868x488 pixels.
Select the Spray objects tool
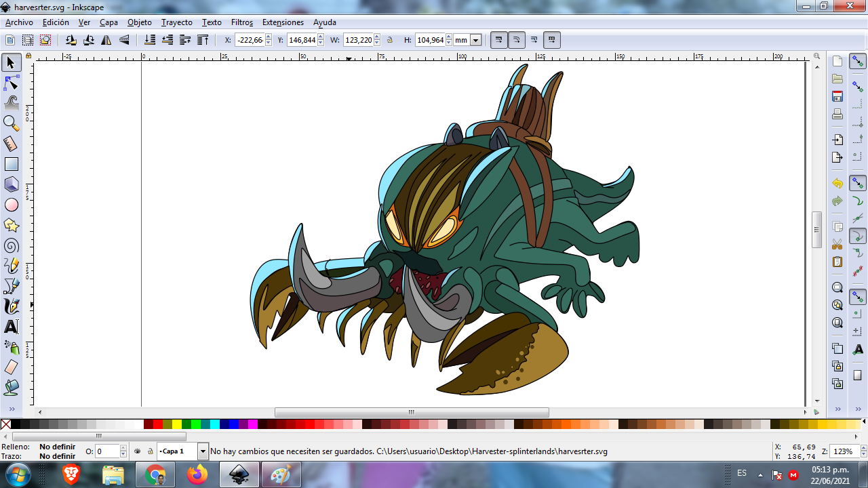pos(11,347)
